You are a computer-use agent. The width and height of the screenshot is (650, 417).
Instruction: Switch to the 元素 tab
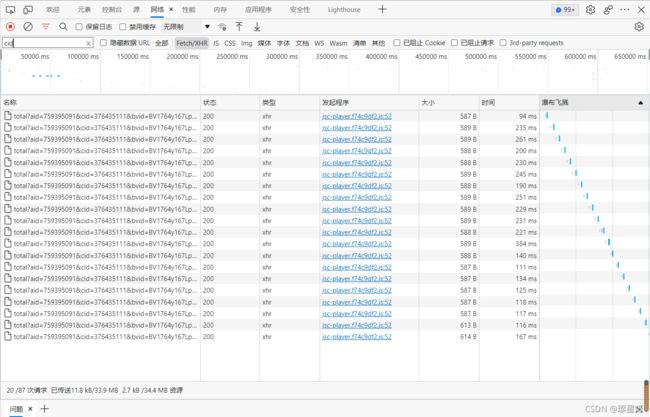tap(84, 10)
